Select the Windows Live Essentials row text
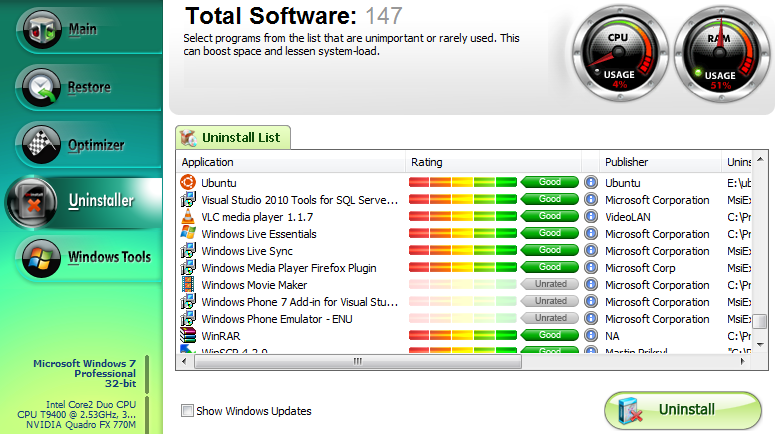This screenshot has width=777, height=434. pos(259,234)
